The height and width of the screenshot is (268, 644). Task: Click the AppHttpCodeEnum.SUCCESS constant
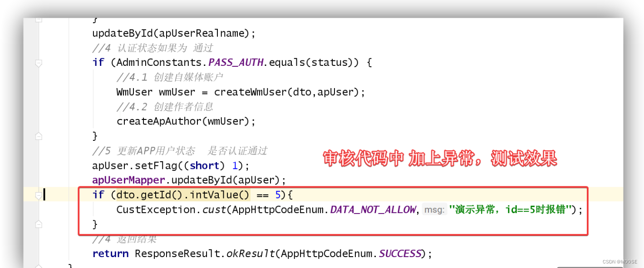coord(399,253)
